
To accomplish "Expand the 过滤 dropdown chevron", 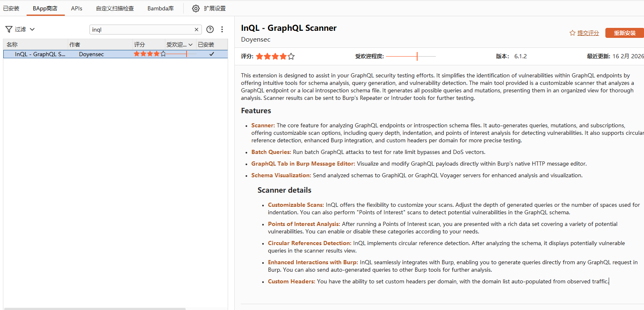I will (x=32, y=29).
